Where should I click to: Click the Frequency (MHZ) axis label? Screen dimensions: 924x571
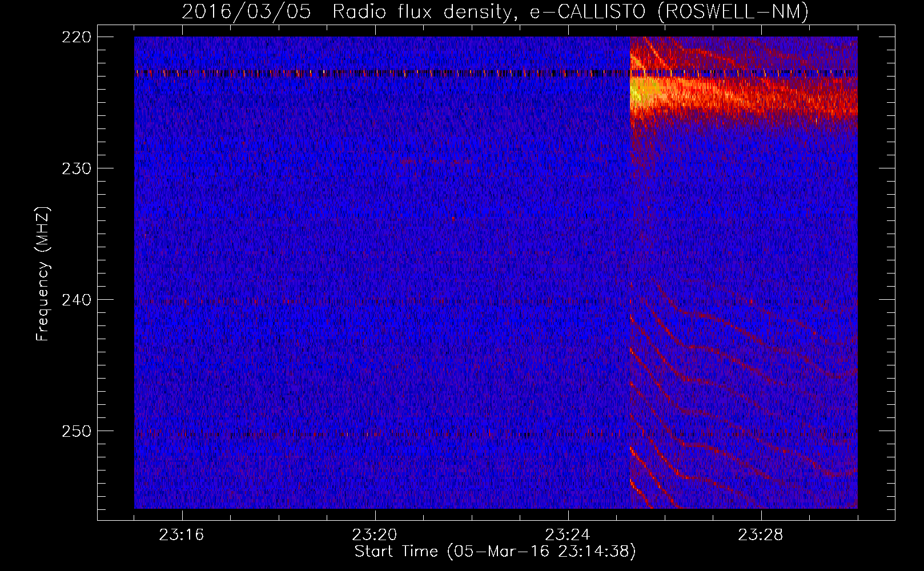(43, 274)
